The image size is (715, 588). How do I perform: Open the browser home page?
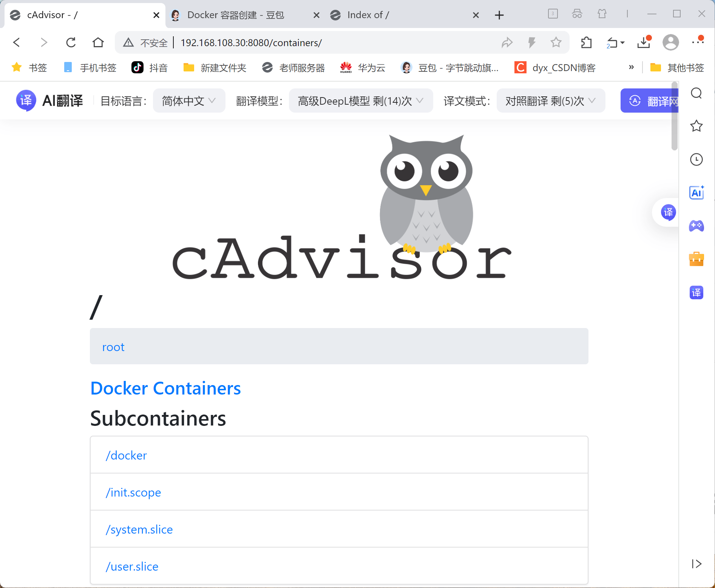pos(98,42)
